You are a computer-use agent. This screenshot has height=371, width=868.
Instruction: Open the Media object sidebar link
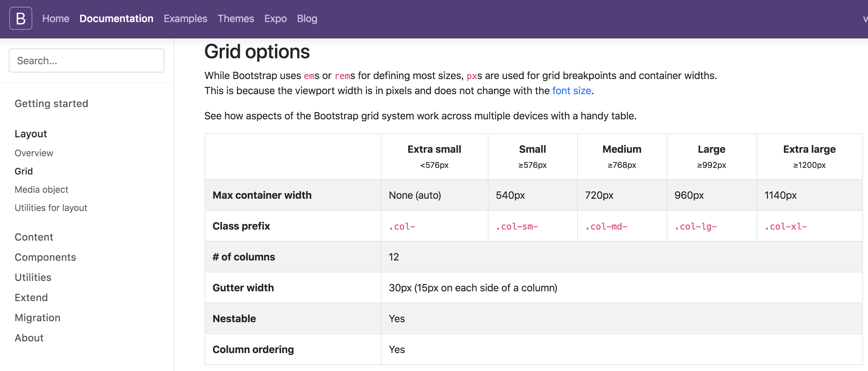pyautogui.click(x=42, y=190)
